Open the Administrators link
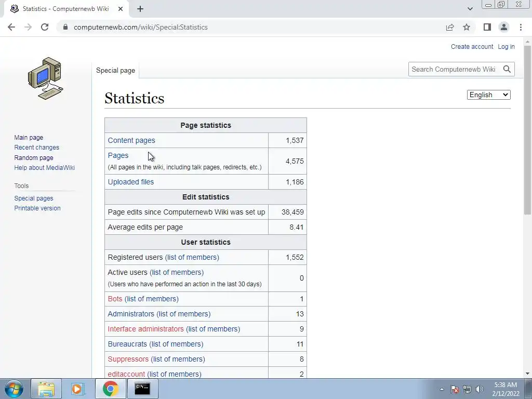The height and width of the screenshot is (399, 532). click(x=131, y=314)
